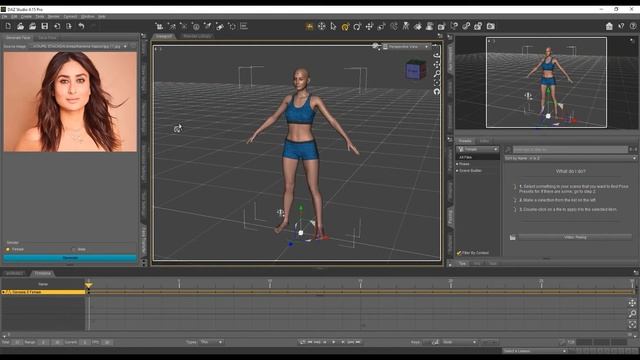The image size is (640, 360).
Task: Click the camera icon ending the tool row
Action: point(491,27)
